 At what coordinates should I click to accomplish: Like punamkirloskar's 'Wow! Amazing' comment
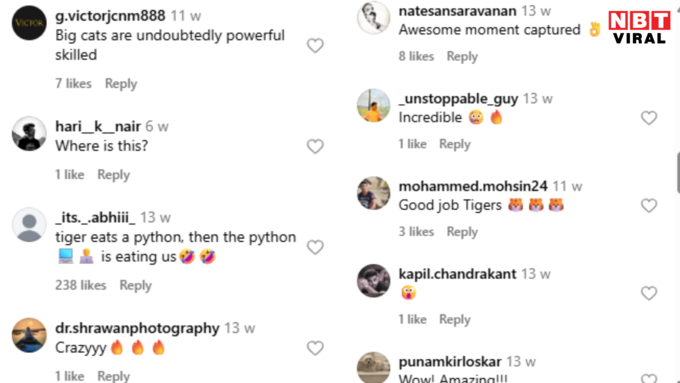click(649, 378)
